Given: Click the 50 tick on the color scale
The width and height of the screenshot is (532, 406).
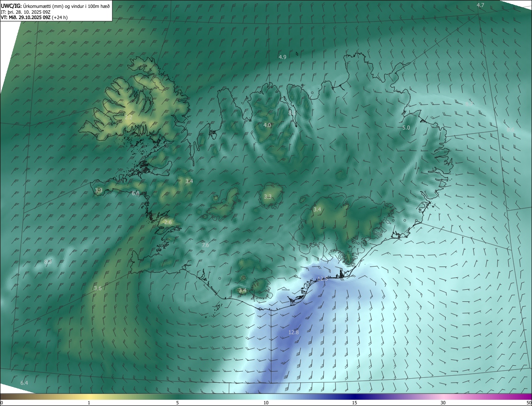Looking at the screenshot, I should (x=529, y=403).
